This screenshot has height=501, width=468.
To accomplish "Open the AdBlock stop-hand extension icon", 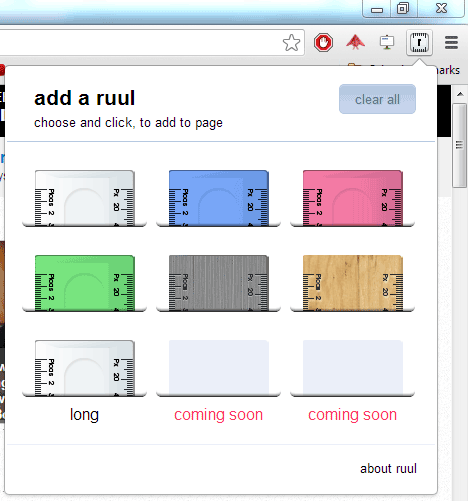I will pos(323,43).
